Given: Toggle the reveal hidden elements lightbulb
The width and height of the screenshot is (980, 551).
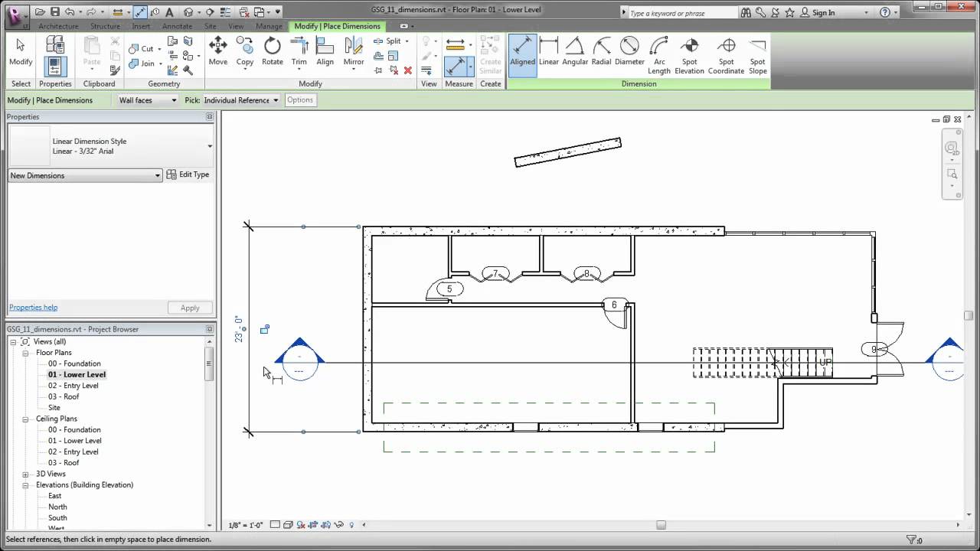Looking at the screenshot, I should tap(351, 525).
